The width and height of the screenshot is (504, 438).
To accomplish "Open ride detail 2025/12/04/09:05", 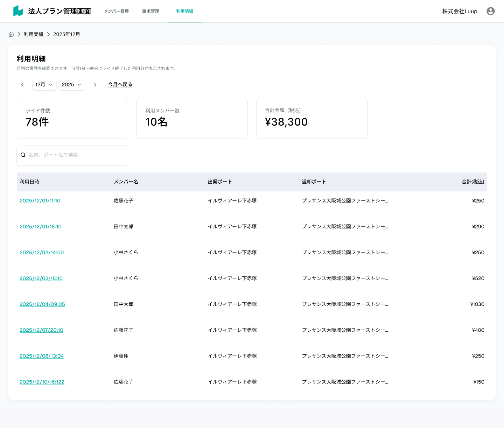I will click(x=42, y=304).
